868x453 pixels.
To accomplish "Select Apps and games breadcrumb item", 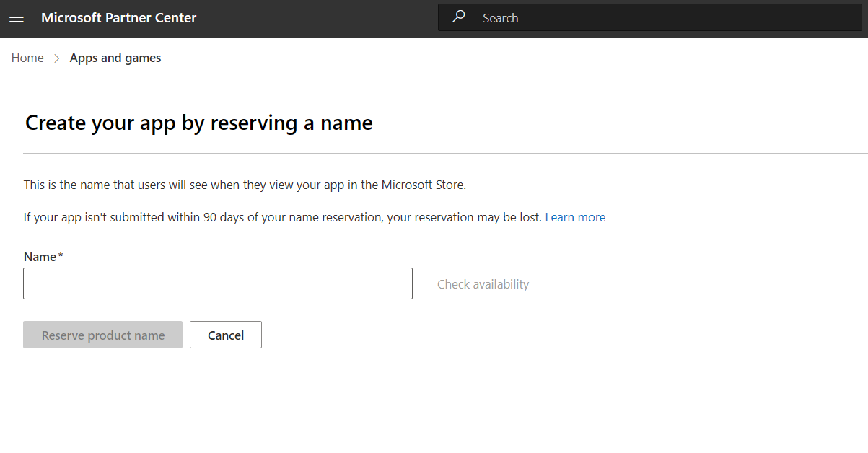I will (x=115, y=58).
